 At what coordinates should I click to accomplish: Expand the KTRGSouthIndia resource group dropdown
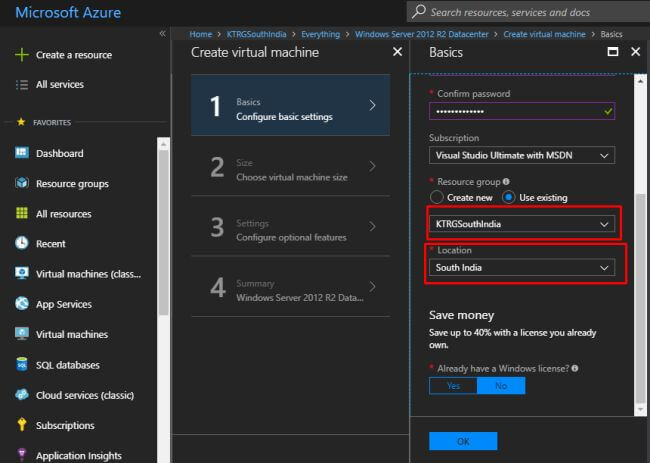coord(521,225)
